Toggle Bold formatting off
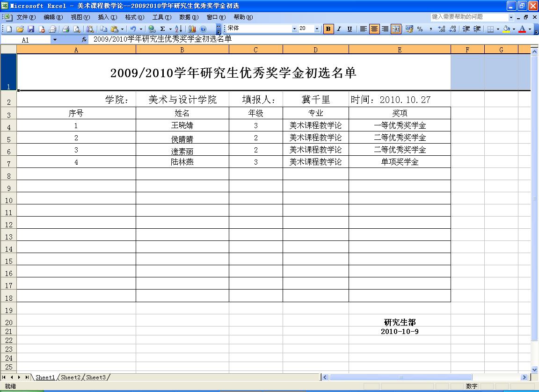The image size is (539, 392). [328, 29]
